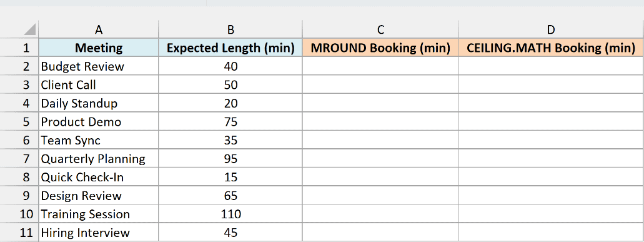Select column C header
Screen dimensions: 644x242
tap(380, 29)
